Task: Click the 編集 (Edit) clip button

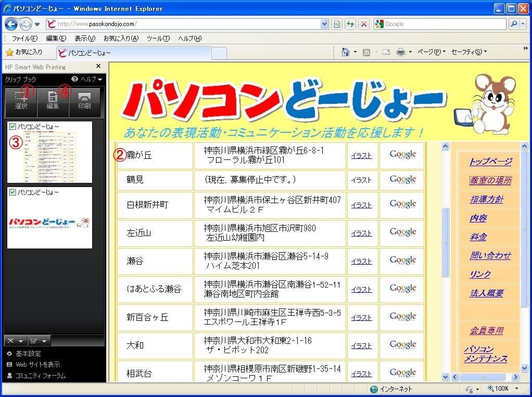Action: [53, 101]
